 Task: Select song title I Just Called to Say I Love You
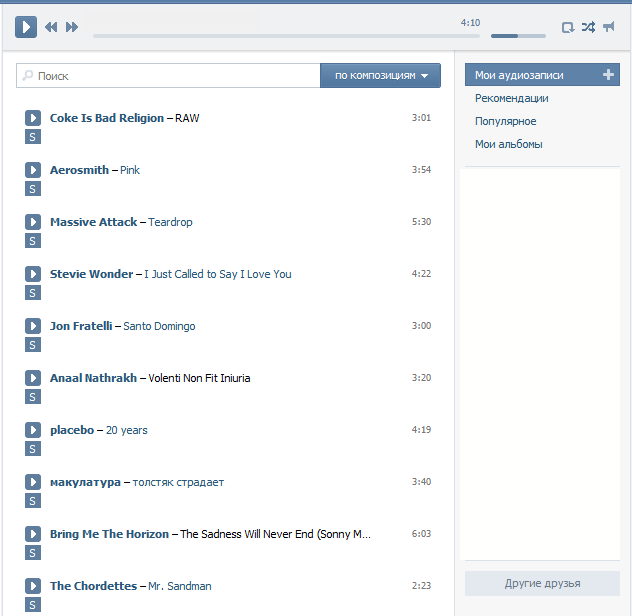[x=218, y=275]
